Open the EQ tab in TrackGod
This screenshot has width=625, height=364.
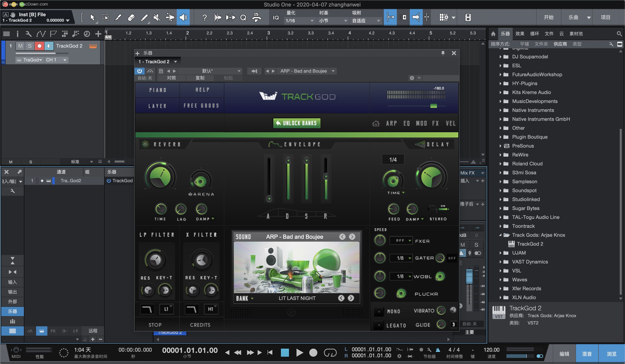click(407, 123)
